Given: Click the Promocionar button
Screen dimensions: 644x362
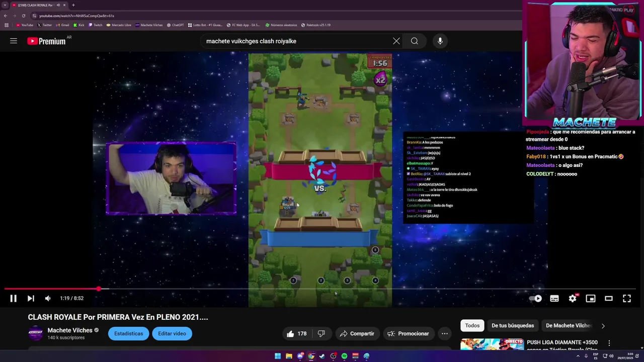Looking at the screenshot, I should click(408, 334).
